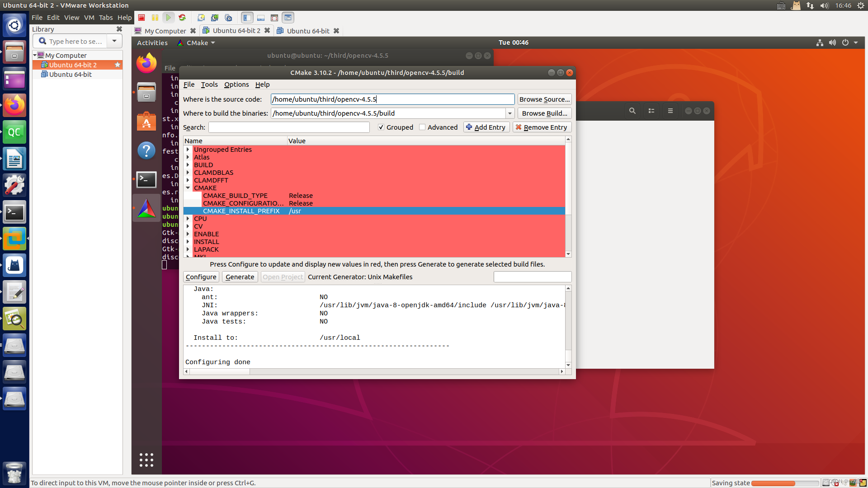Click the search icon in the background file window
Viewport: 868px width, 488px height.
coord(632,111)
